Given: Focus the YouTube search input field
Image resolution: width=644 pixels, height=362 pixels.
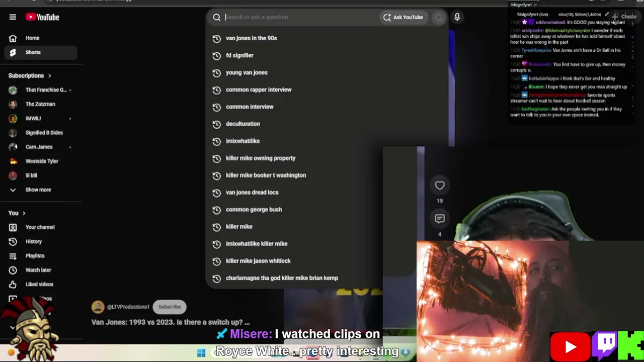Looking at the screenshot, I should click(x=301, y=17).
